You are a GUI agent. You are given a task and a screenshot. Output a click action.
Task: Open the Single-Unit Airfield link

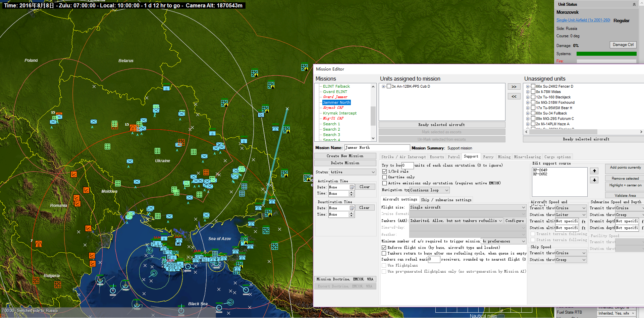coord(583,20)
